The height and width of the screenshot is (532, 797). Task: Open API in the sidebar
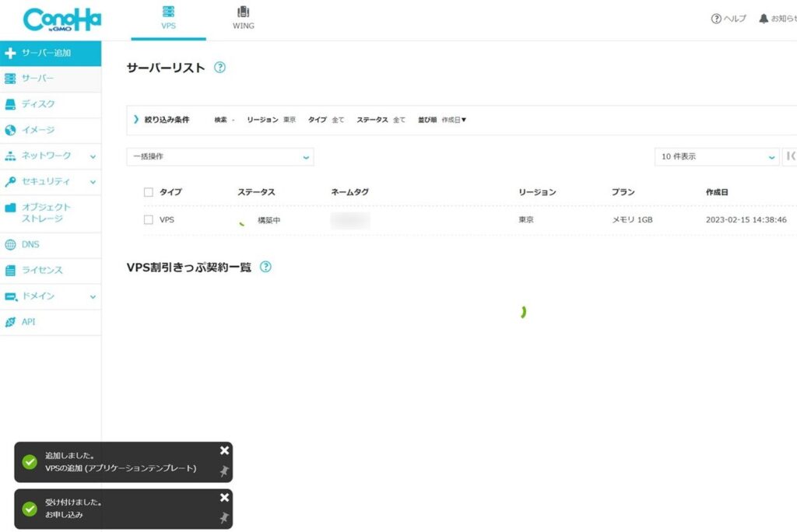[51, 322]
